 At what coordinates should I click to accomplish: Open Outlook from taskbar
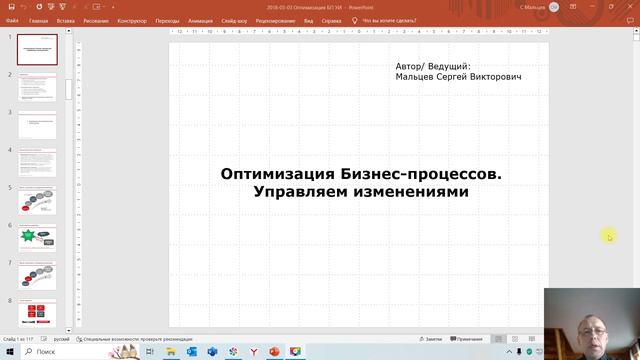coord(192,351)
